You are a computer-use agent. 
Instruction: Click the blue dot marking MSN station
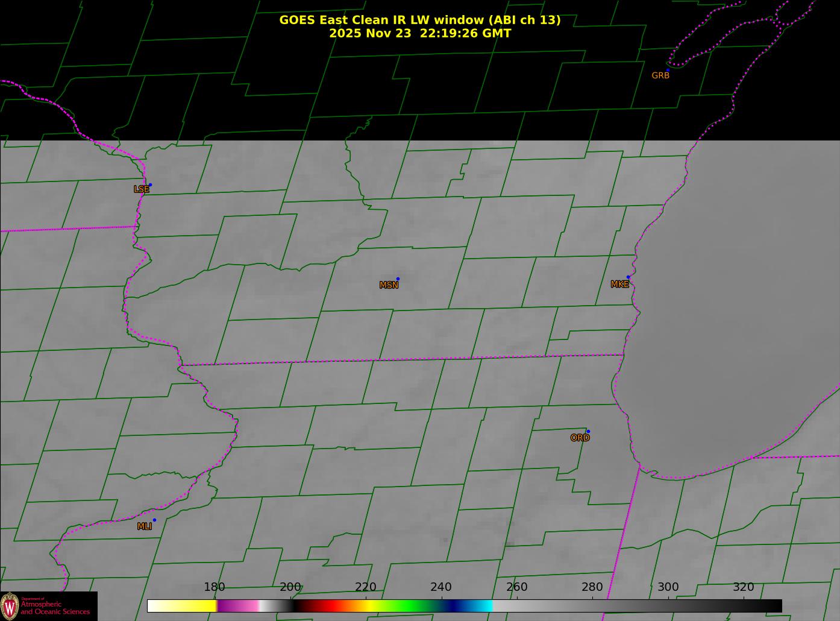point(398,279)
